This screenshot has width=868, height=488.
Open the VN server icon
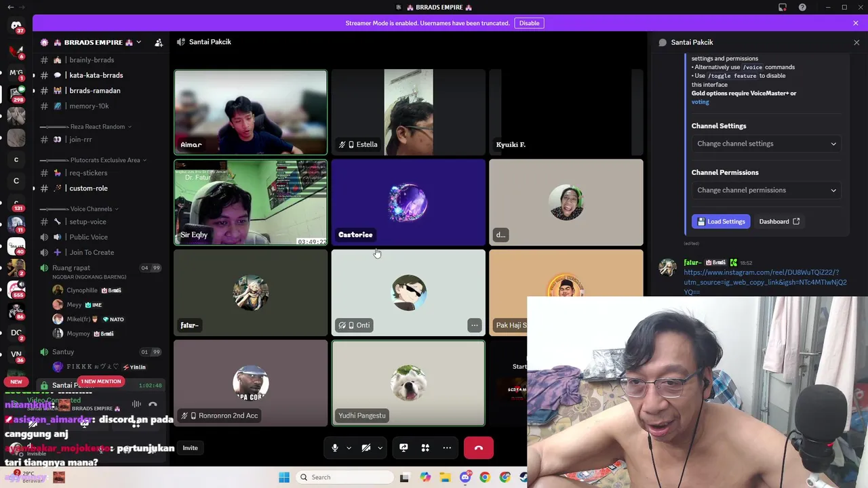[16, 354]
